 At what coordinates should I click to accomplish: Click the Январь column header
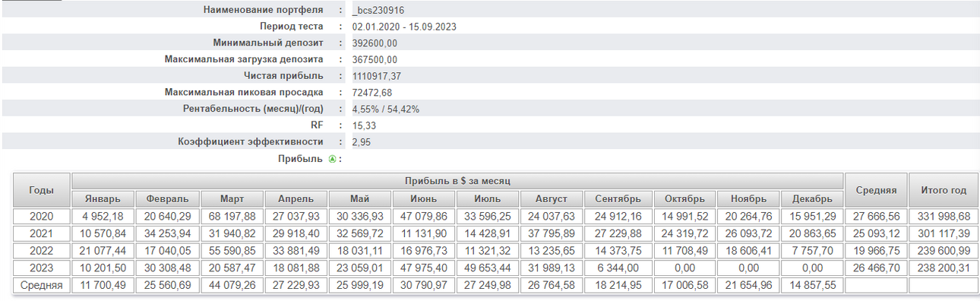(103, 198)
